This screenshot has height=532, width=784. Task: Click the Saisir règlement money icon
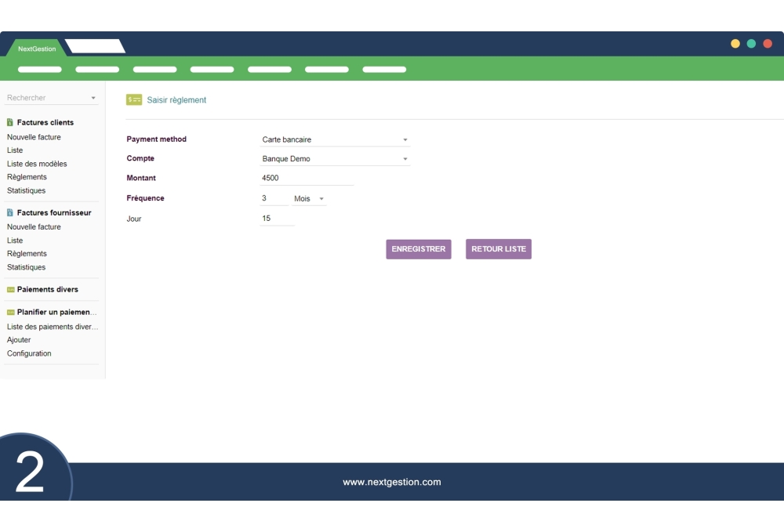132,100
